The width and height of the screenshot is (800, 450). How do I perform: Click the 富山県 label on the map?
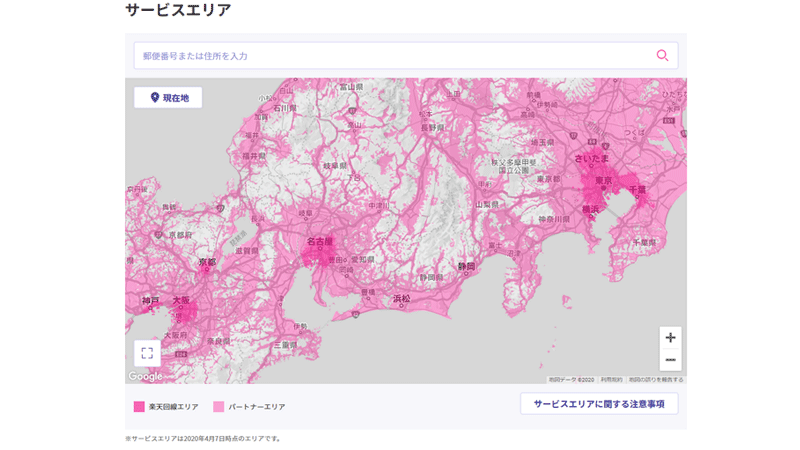[352, 87]
